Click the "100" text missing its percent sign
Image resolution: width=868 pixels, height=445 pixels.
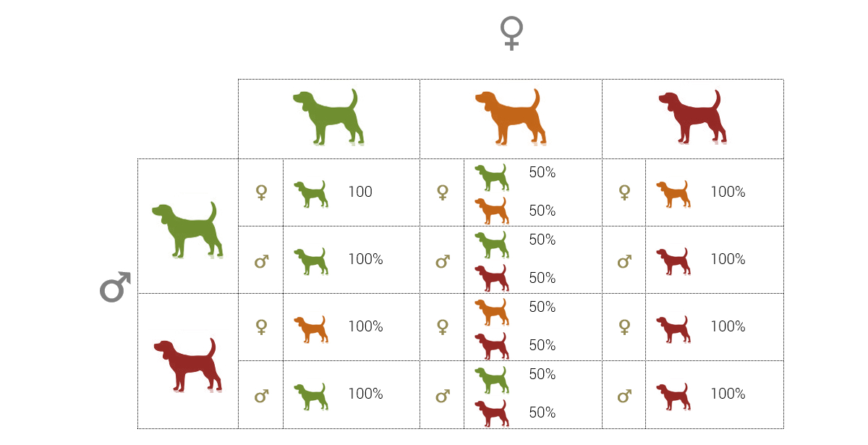pyautogui.click(x=360, y=192)
